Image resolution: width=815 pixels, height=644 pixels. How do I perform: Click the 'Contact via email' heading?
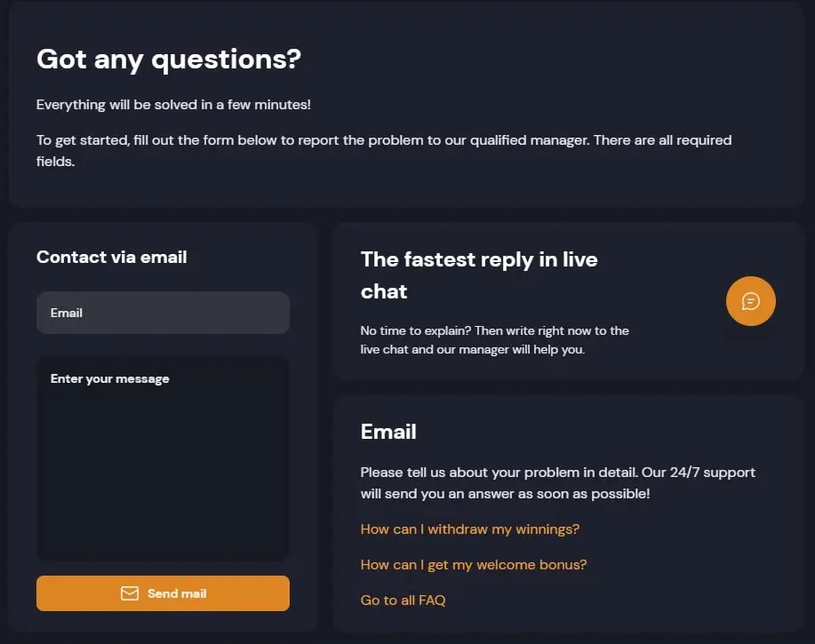112,258
